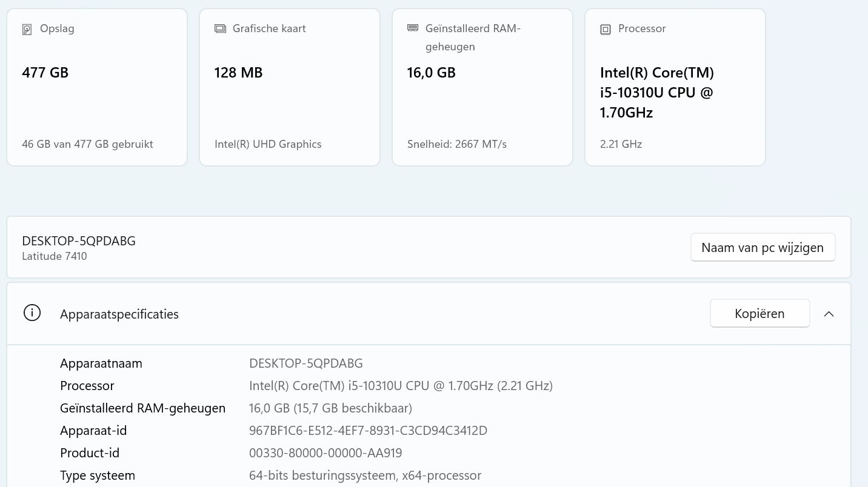The height and width of the screenshot is (487, 868).
Task: Click the Apparaatspecificaties info circle icon
Action: [32, 313]
